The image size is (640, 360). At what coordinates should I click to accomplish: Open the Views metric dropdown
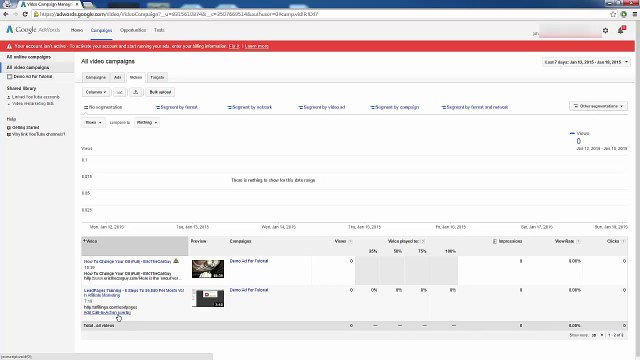93,122
